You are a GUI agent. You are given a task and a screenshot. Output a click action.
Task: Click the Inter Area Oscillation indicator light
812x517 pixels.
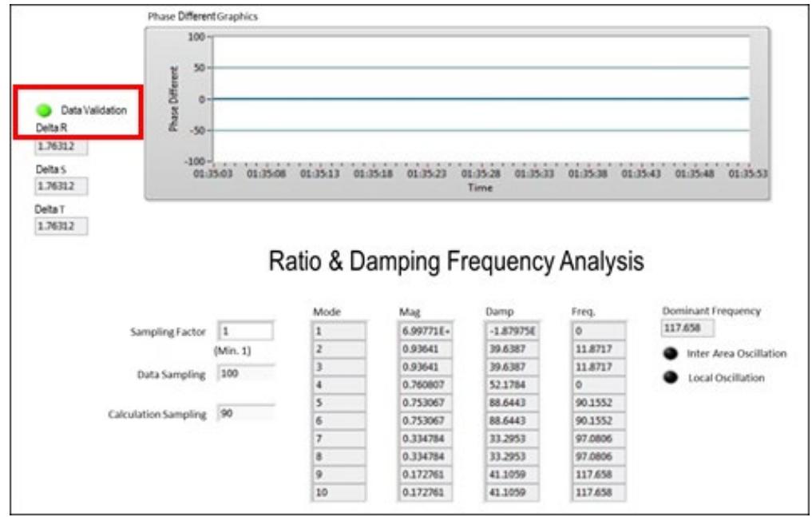(671, 353)
